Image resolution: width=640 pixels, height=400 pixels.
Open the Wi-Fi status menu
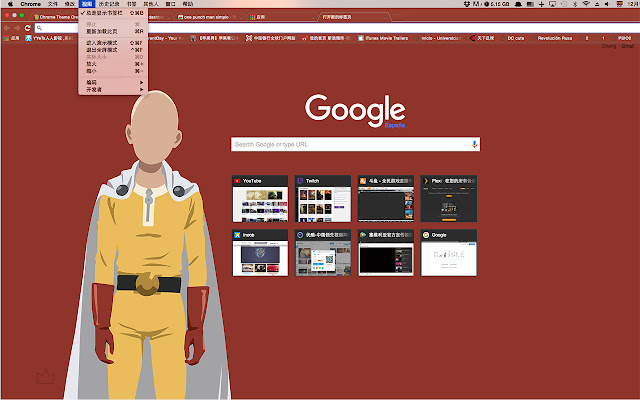tap(586, 4)
